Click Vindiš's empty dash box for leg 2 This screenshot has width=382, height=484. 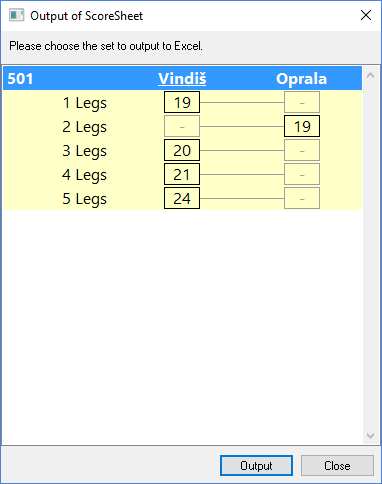point(182,126)
